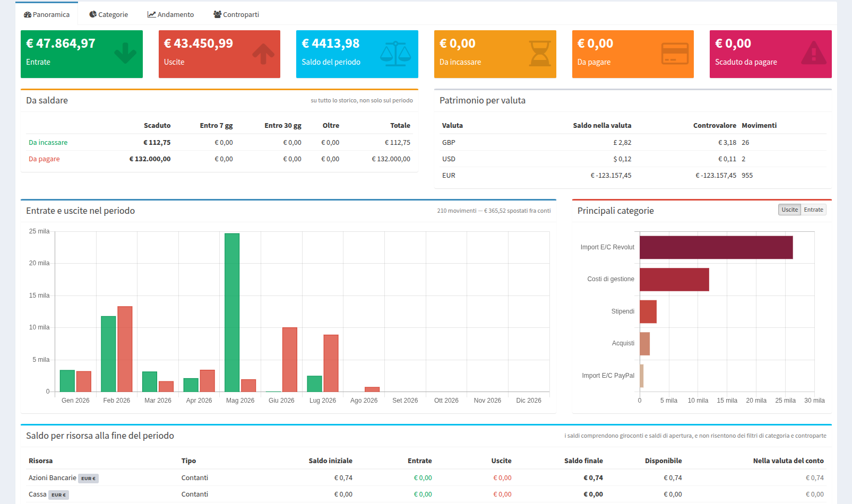Click the € 112,75 value under Scaduto
852x504 pixels.
click(157, 142)
